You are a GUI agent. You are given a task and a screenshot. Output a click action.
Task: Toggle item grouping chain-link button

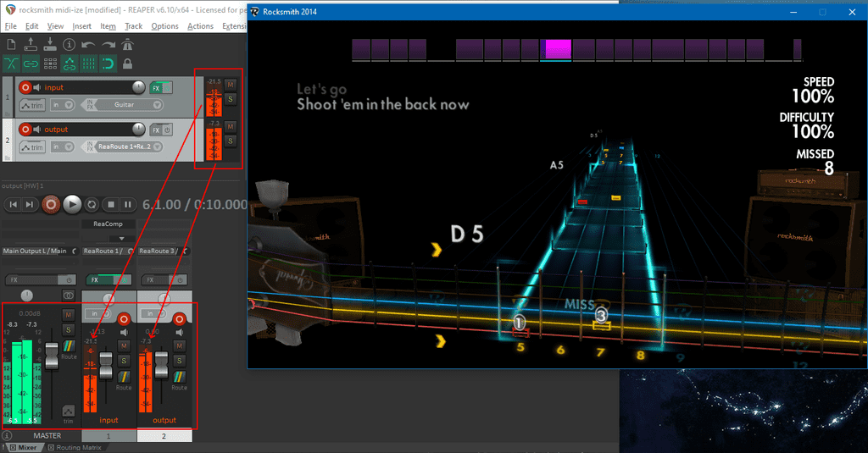click(31, 64)
